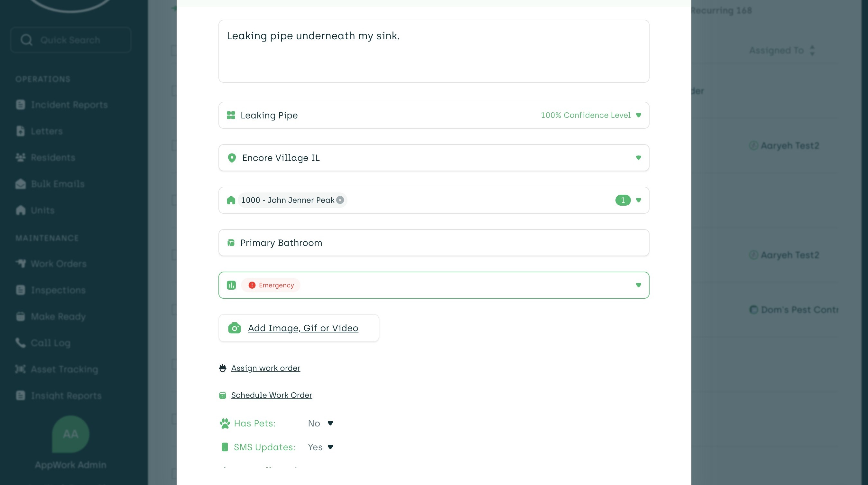Click the house icon in unit field

pyautogui.click(x=231, y=200)
